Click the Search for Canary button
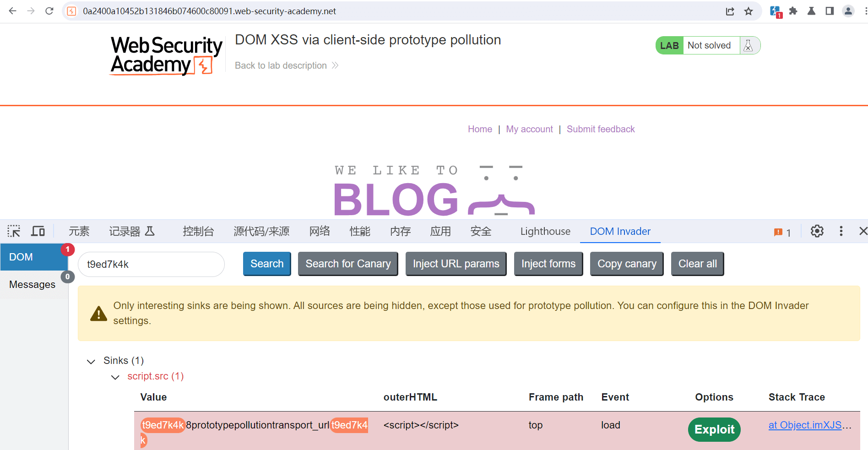Image resolution: width=868 pixels, height=450 pixels. point(348,264)
